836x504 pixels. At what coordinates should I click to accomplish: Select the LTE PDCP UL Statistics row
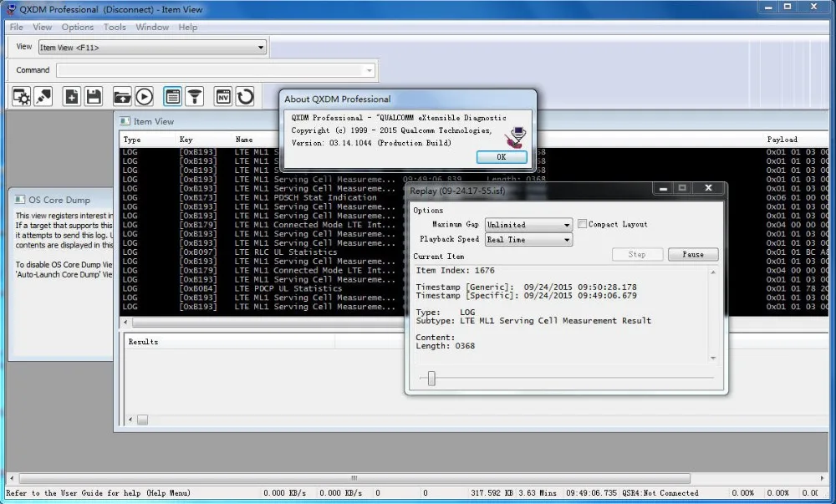click(288, 288)
